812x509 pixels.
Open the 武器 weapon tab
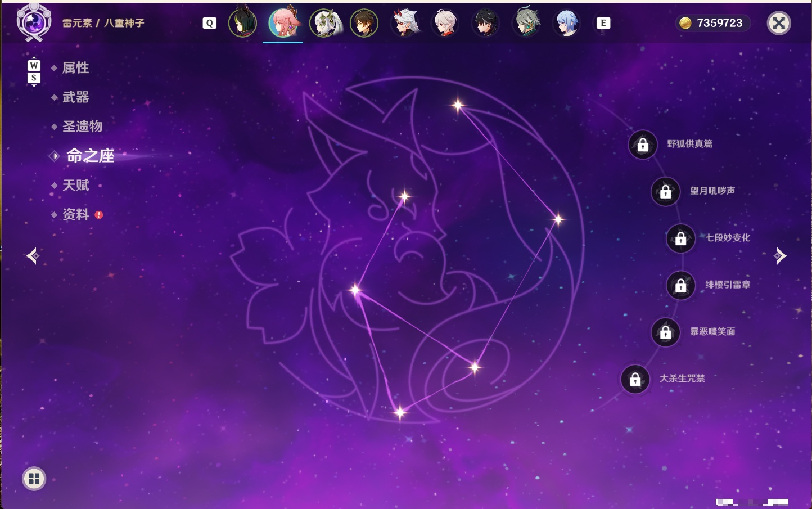pos(75,97)
